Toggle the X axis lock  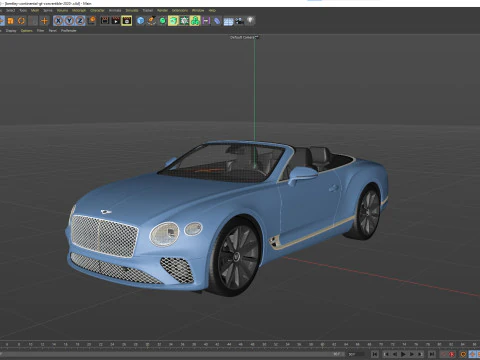pyautogui.click(x=58, y=21)
